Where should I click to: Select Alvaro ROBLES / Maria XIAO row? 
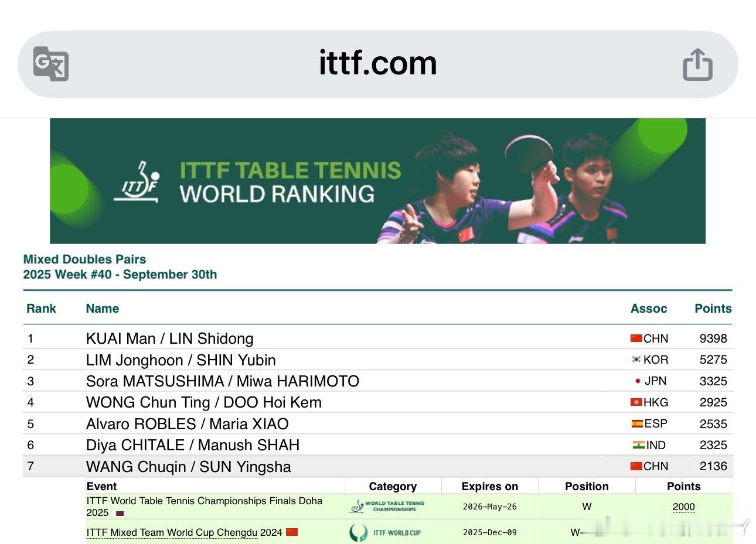(x=377, y=424)
